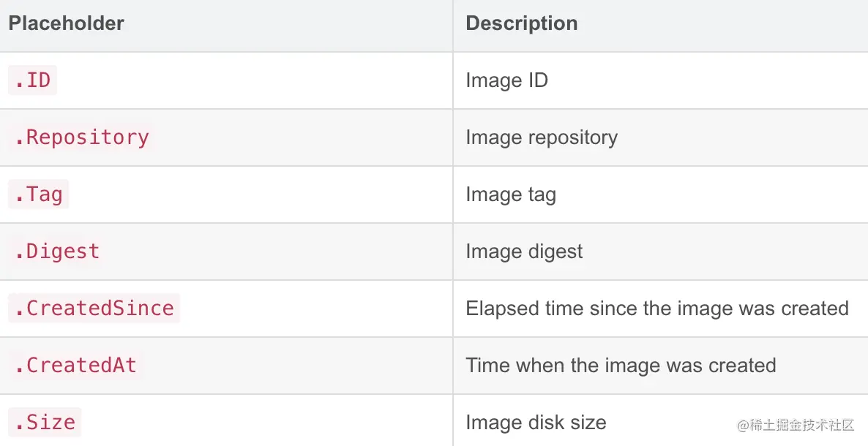Click 'Time when the image was created' text
Screen dimensions: 868x446
pos(621,366)
